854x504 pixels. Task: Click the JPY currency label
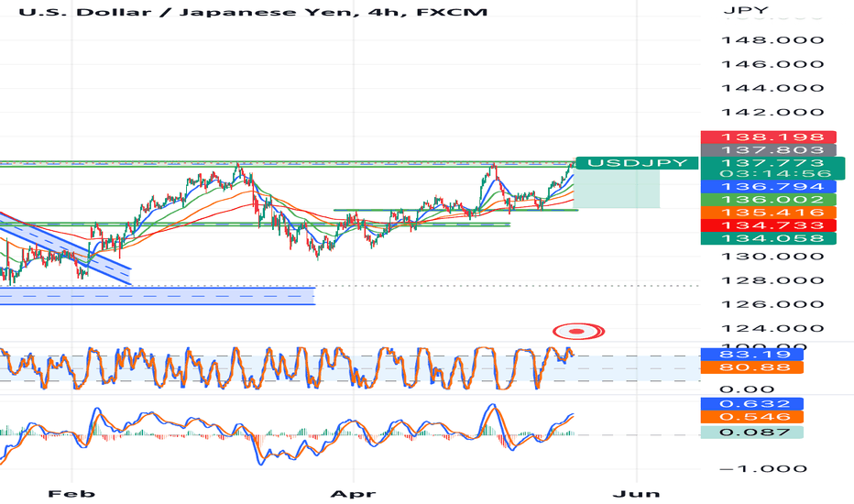[746, 10]
